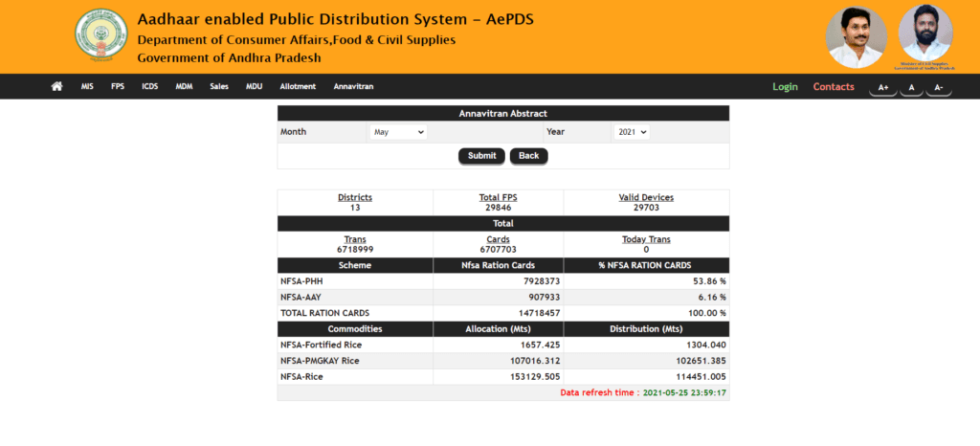Open the FPS menu
The height and width of the screenshot is (446, 980).
click(x=118, y=87)
